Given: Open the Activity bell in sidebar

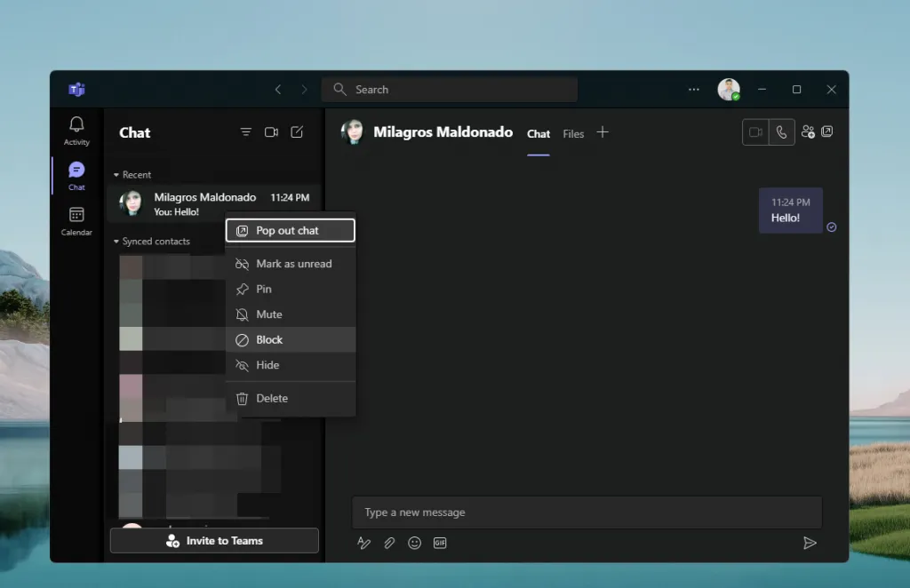Looking at the screenshot, I should pos(76,130).
